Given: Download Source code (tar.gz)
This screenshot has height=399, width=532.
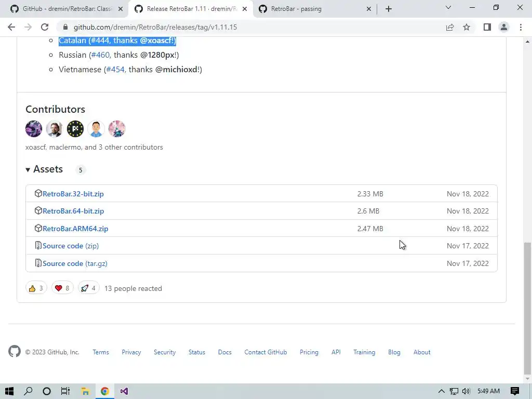Looking at the screenshot, I should pyautogui.click(x=75, y=263).
